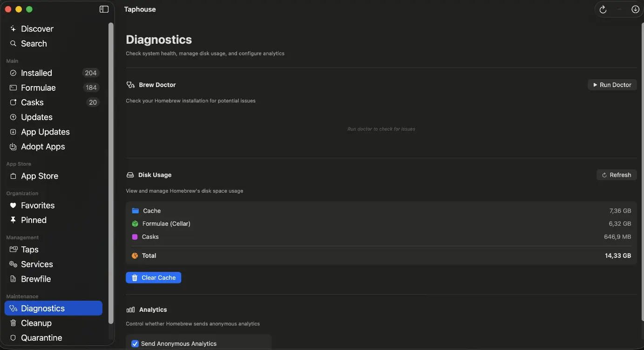Open Quarantine in the sidebar
The image size is (644, 350).
click(x=54, y=338)
